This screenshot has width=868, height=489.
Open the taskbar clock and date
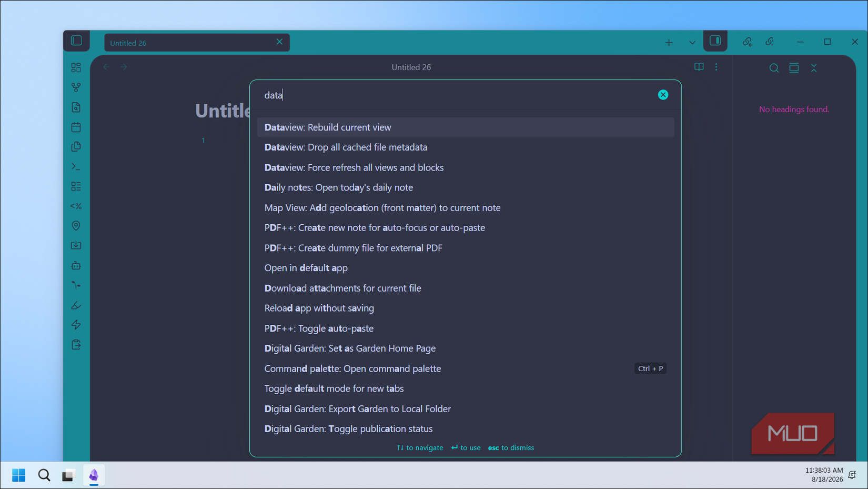824,475
